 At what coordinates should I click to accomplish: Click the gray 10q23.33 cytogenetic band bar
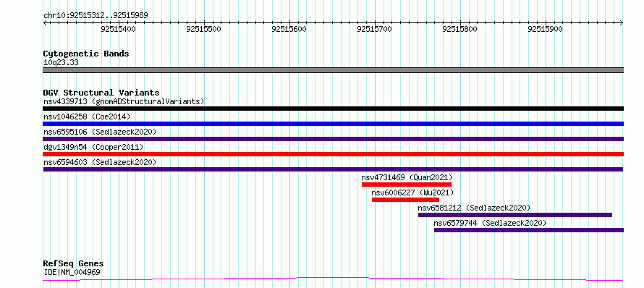333,70
